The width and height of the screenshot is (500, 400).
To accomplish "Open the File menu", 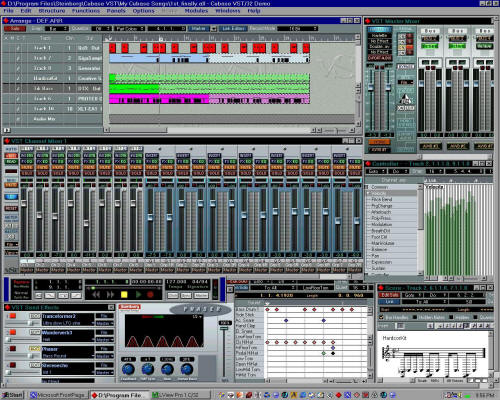I will (x=8, y=11).
